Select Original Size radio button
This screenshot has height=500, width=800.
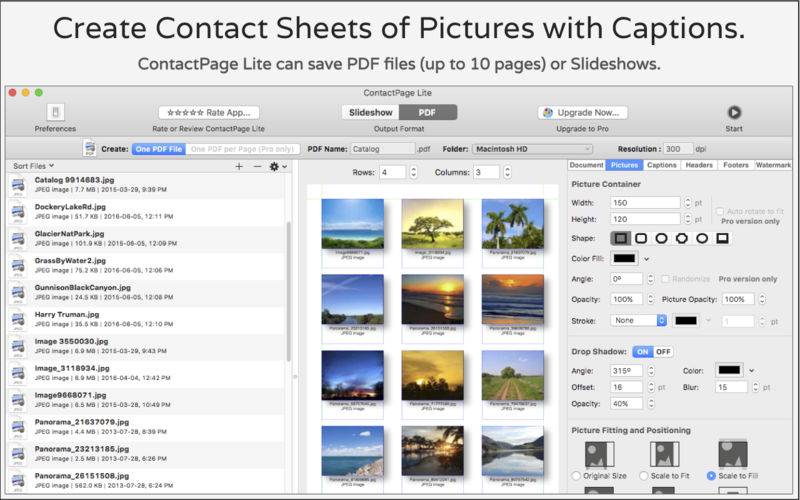576,476
